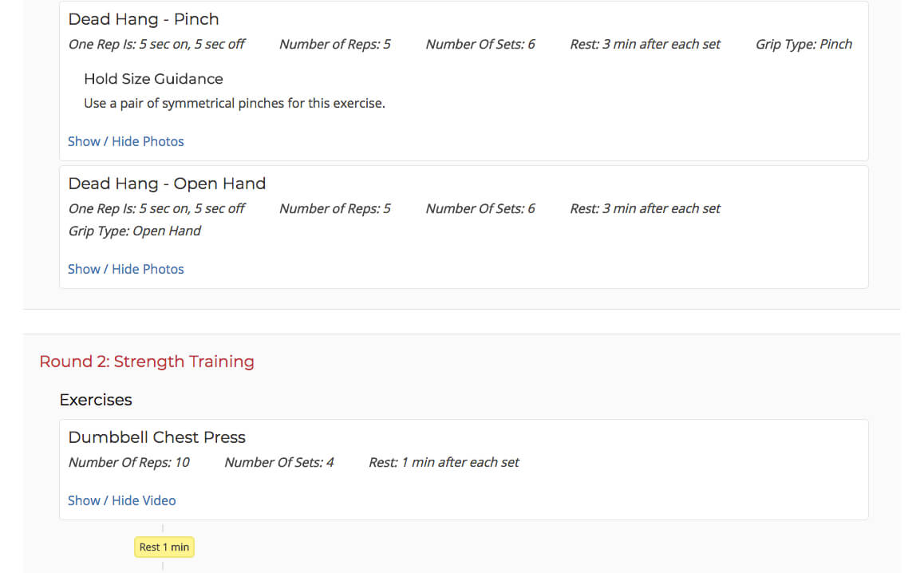This screenshot has height=573, width=924.
Task: Click the yellow Rest 1 min badge
Action: pos(164,547)
